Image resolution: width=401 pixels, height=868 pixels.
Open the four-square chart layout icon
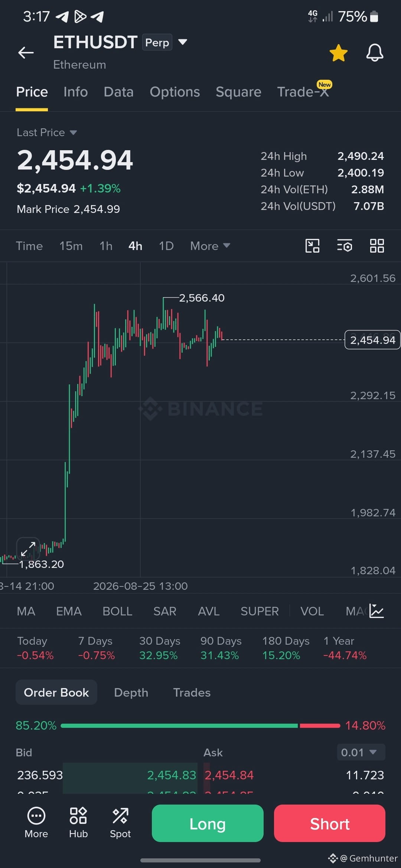click(x=377, y=246)
